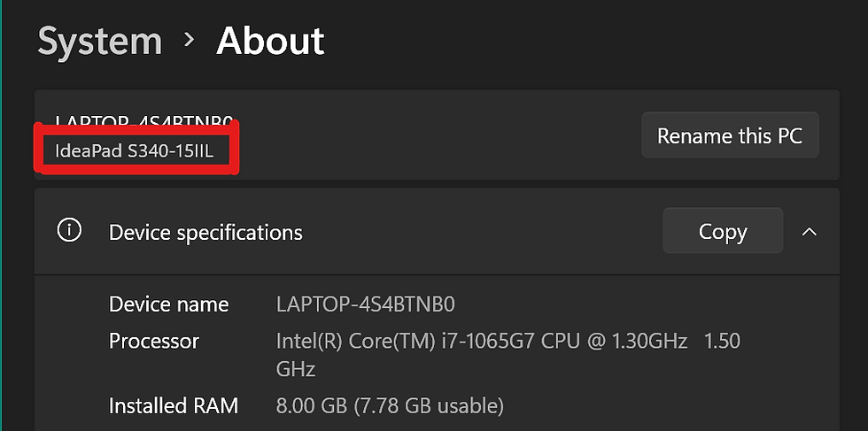Click the wrapped GHz text under processor
Image resolution: width=868 pixels, height=431 pixels.
(x=296, y=369)
